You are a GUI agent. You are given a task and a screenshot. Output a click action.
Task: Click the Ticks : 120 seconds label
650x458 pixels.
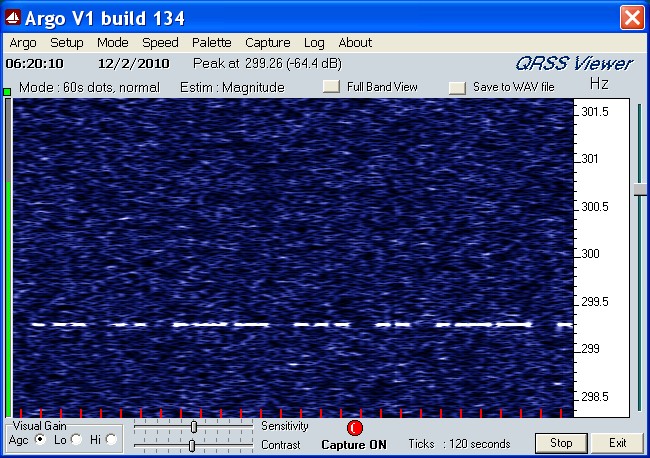coord(459,444)
